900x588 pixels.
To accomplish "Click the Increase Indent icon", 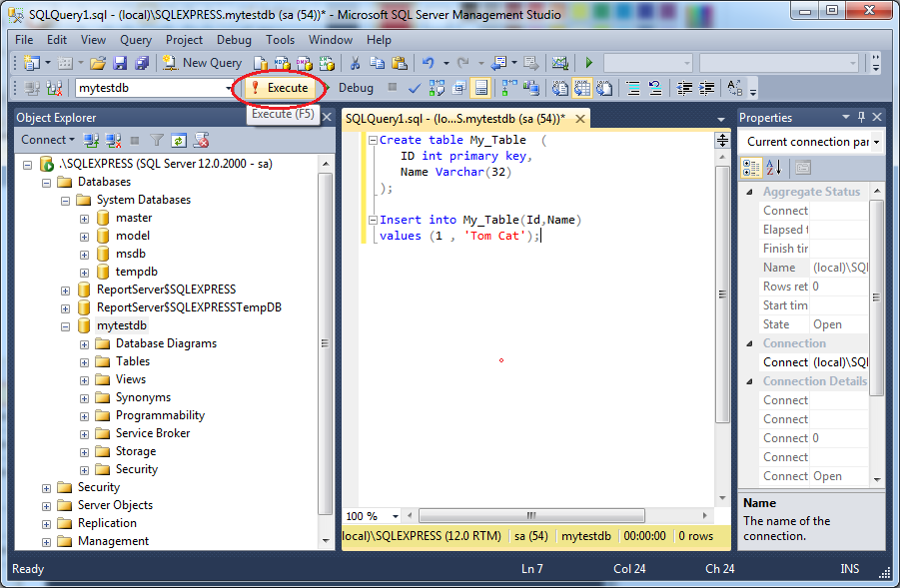I will [x=706, y=88].
